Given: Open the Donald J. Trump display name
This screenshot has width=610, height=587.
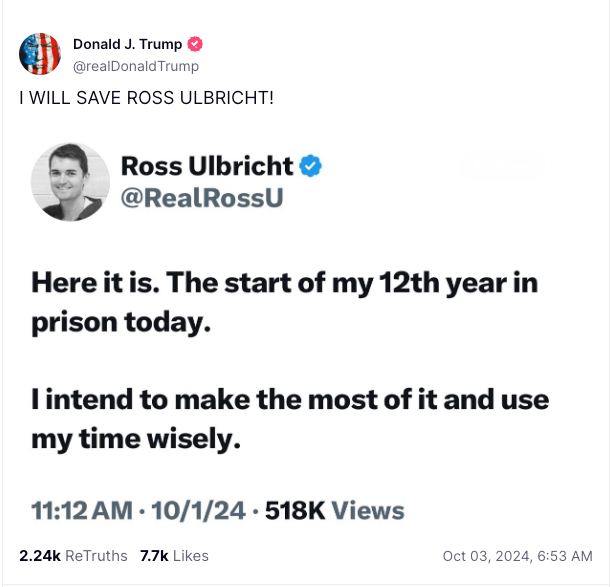Looking at the screenshot, I should 128,45.
